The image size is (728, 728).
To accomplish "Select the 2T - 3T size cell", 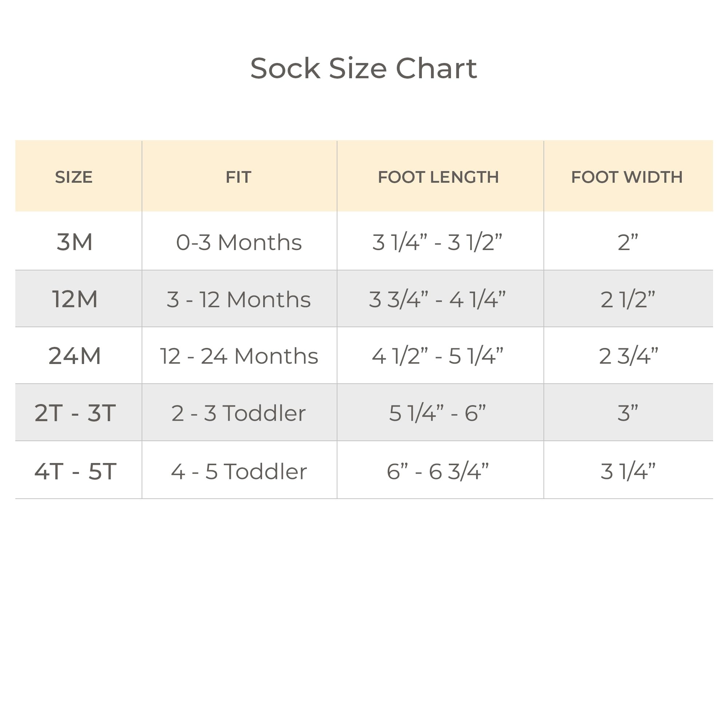I will point(75,413).
